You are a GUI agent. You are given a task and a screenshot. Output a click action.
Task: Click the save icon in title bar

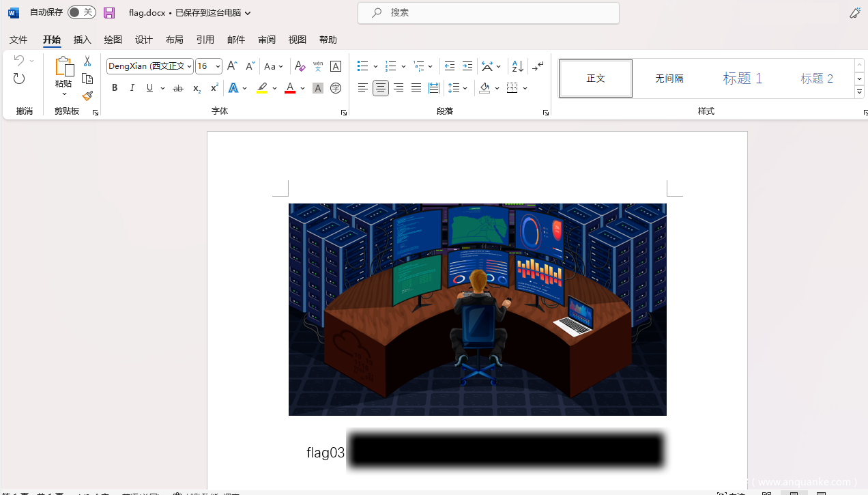coord(109,12)
